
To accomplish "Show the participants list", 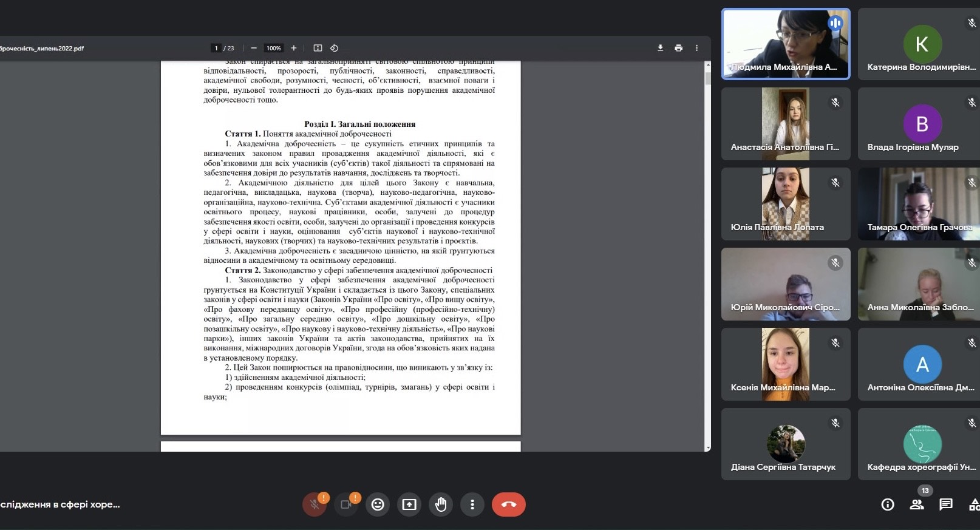I will pos(917,505).
